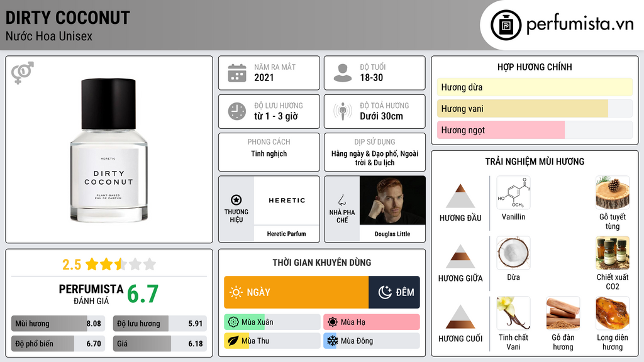
Task: Click the Heretic Parfum brand name
Action: click(x=286, y=234)
